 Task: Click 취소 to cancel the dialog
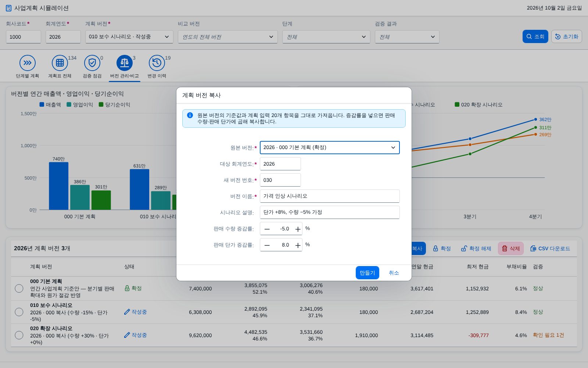[394, 273]
